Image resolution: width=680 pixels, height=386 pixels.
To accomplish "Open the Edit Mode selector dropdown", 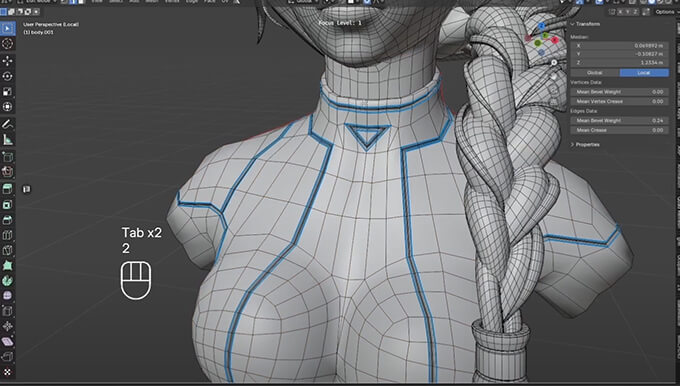I will point(40,2).
